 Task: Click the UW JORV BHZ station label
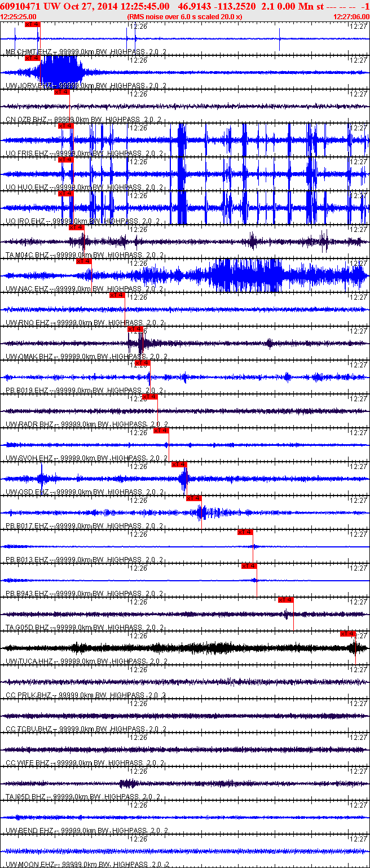(x=28, y=86)
